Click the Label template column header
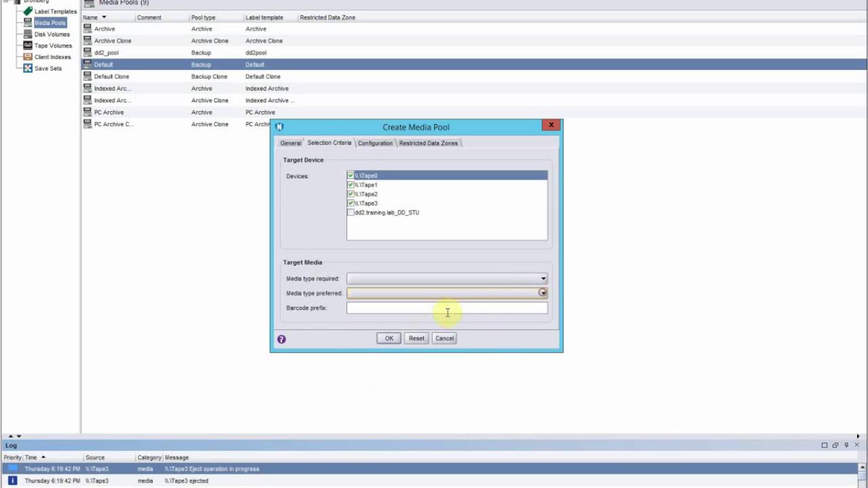The image size is (868, 488). pos(271,17)
